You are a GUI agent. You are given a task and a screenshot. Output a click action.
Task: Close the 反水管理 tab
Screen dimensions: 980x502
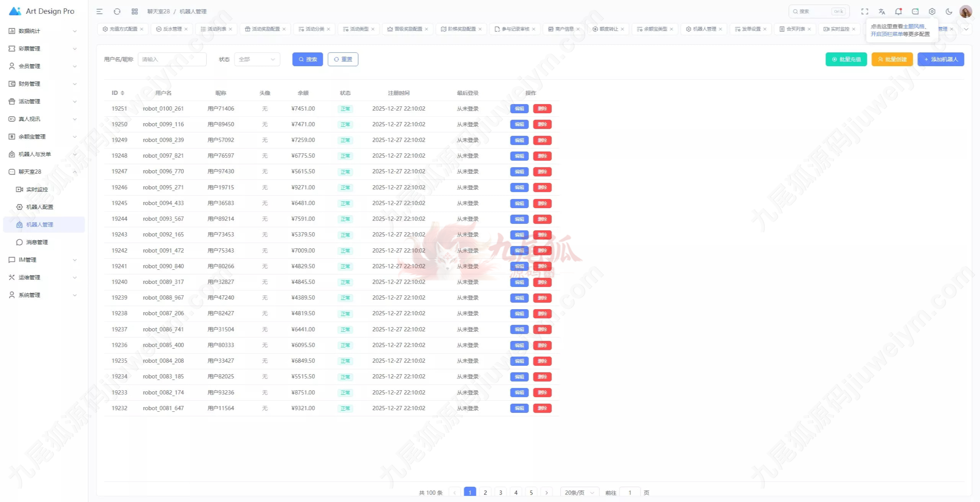186,29
